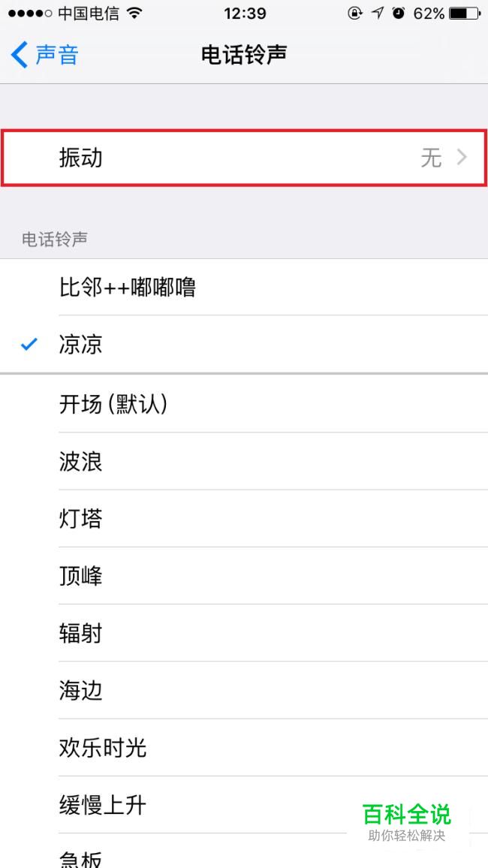Tap the 12:39 clock in status bar
Screen dimensions: 488x868
[x=245, y=14]
